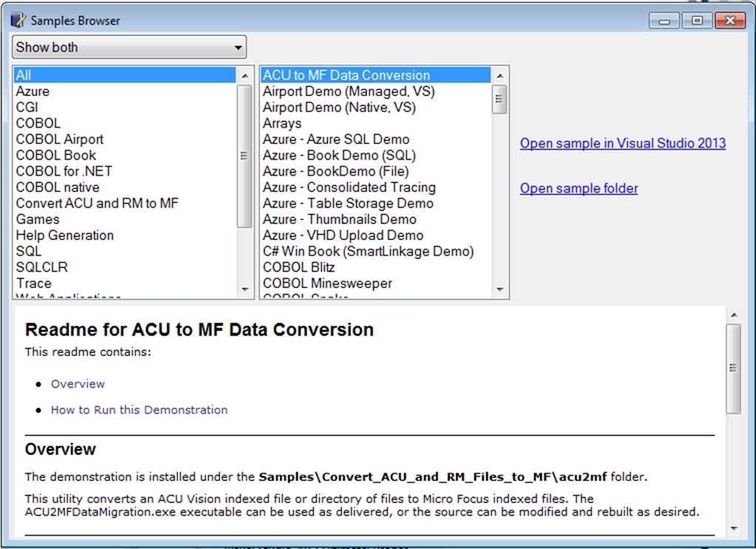Viewport: 756px width, 549px height.
Task: Maximize the Samples Browser window
Action: 697,21
